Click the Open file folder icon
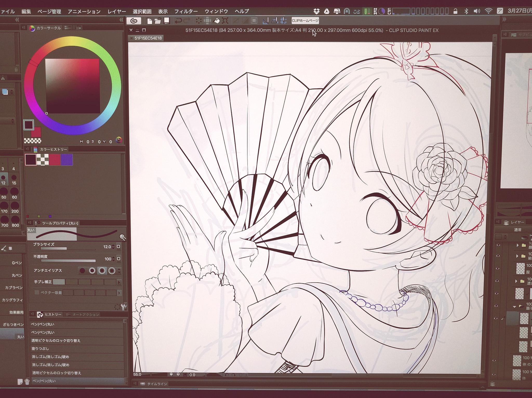 [158, 21]
